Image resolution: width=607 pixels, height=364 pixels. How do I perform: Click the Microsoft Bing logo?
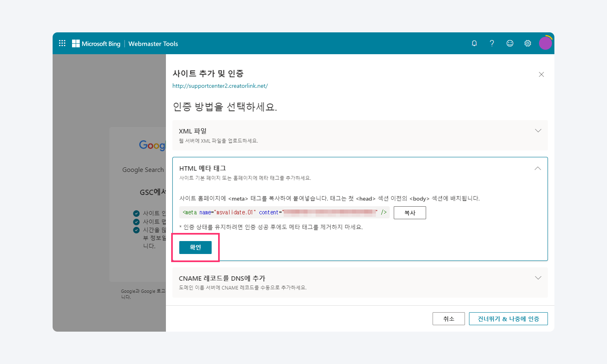96,44
